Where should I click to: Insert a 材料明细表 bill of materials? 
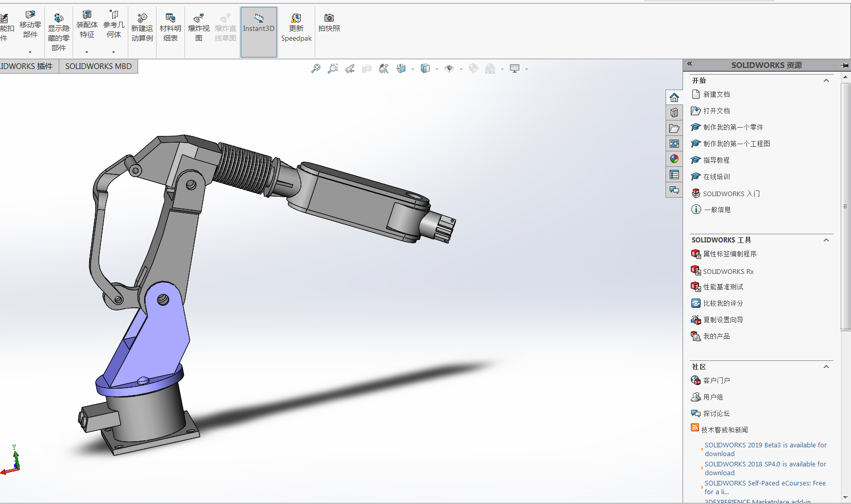click(x=170, y=28)
